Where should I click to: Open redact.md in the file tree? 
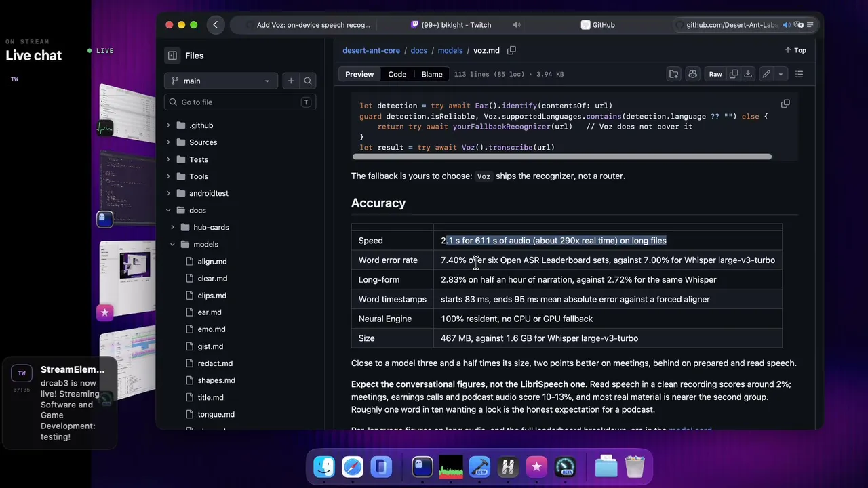tap(215, 363)
